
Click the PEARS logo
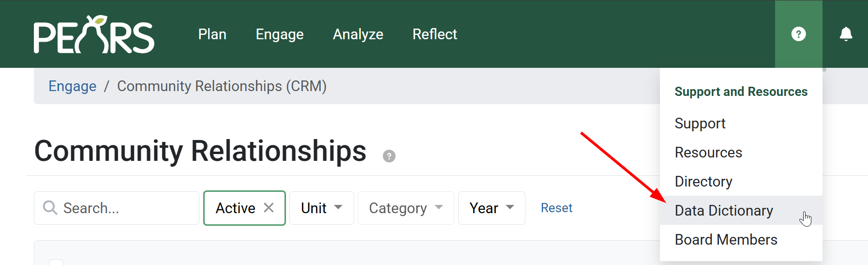[94, 35]
